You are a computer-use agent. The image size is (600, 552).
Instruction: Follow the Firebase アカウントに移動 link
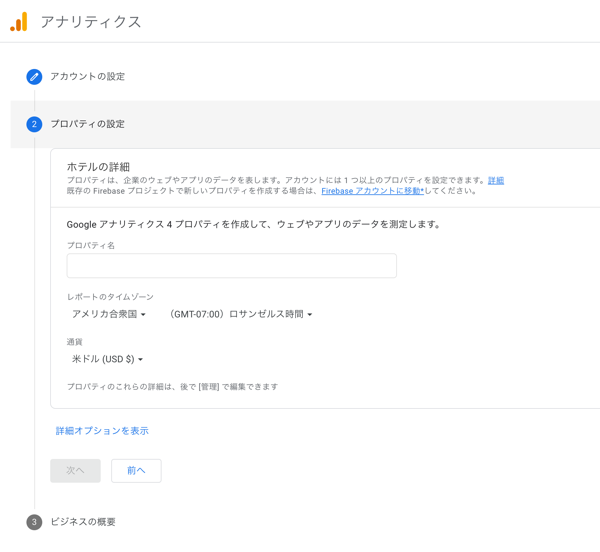point(372,191)
